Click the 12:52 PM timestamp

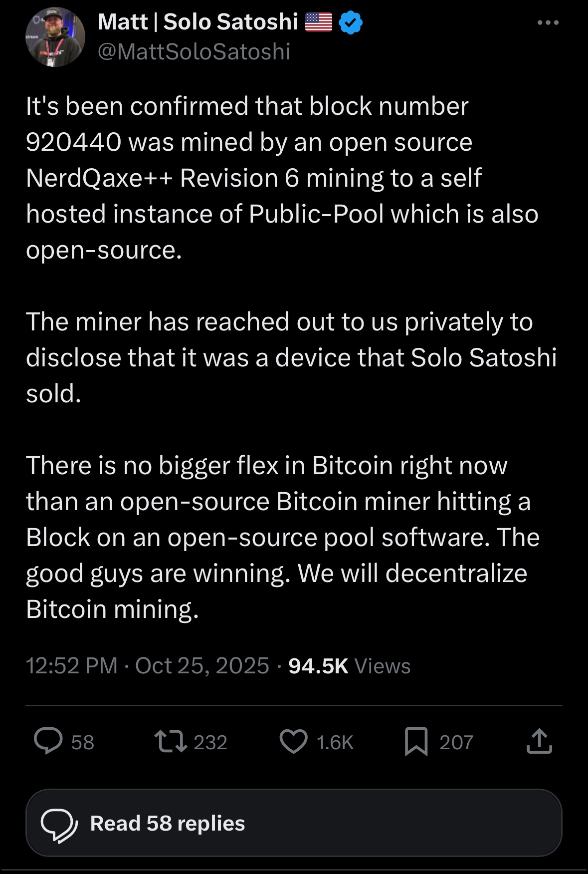(x=72, y=666)
